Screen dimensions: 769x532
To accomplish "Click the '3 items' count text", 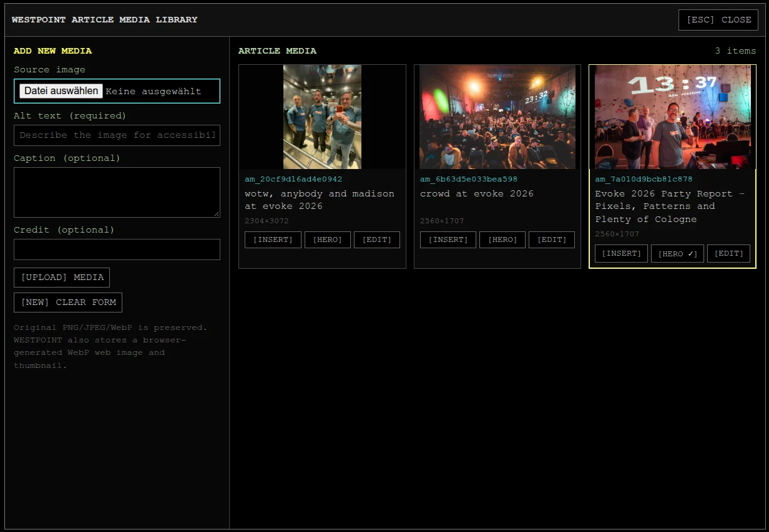I will coord(735,51).
